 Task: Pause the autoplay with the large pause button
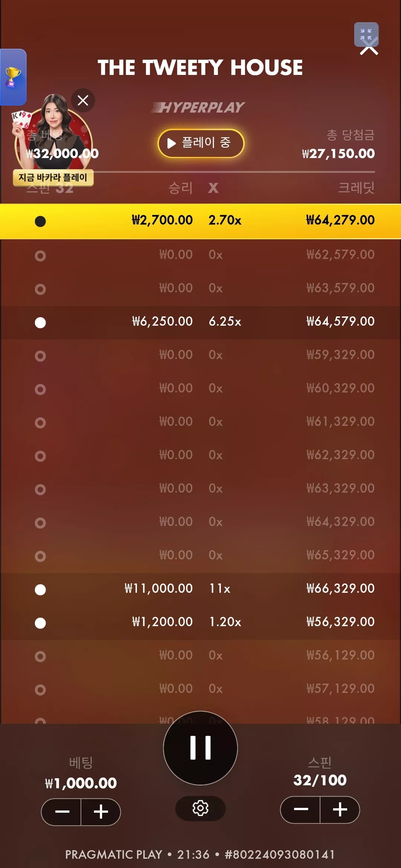click(x=200, y=748)
